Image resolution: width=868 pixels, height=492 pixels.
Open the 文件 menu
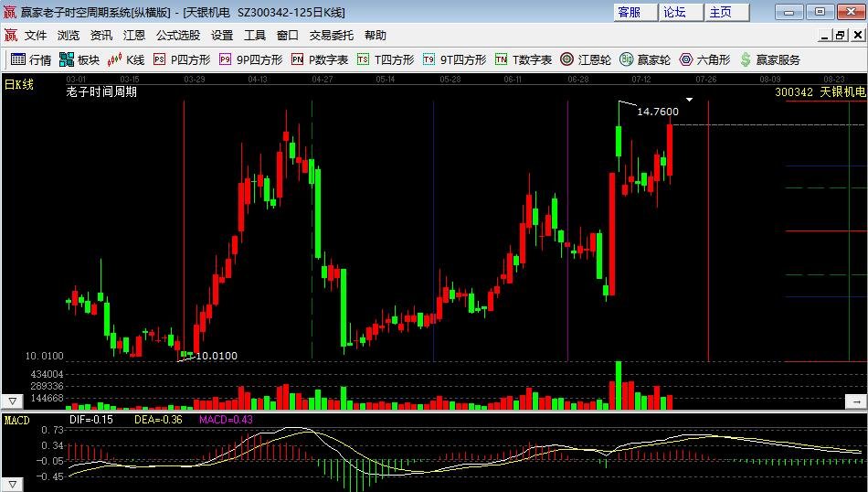36,35
